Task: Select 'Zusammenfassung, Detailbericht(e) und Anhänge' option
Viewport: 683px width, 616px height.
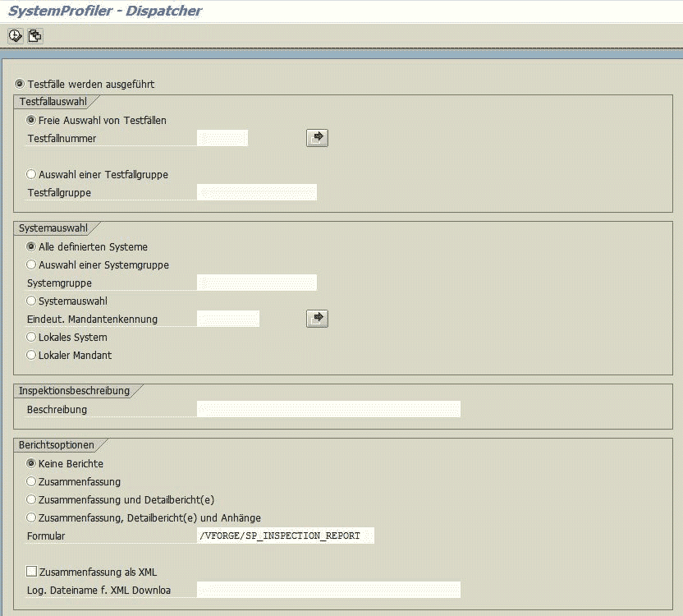Action: (31, 517)
